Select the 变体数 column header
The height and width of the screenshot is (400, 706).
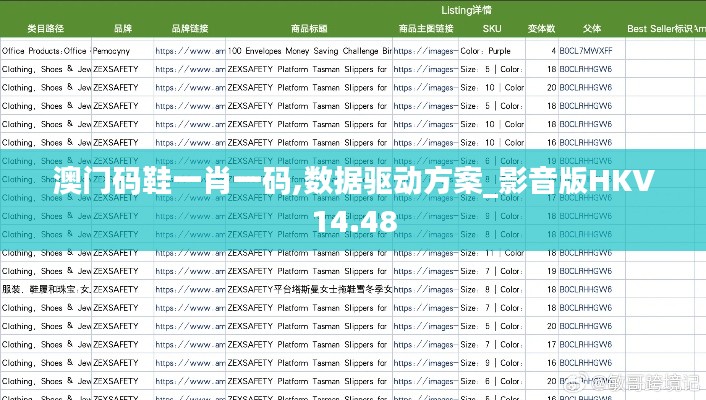click(x=541, y=29)
